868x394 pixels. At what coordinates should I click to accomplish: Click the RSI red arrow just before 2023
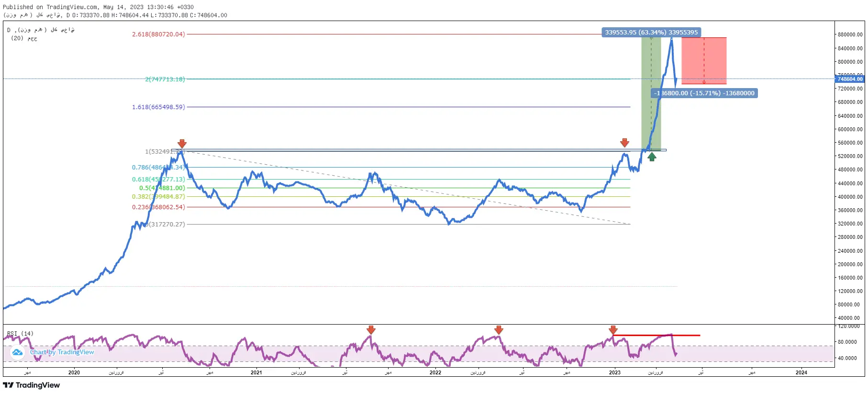613,330
